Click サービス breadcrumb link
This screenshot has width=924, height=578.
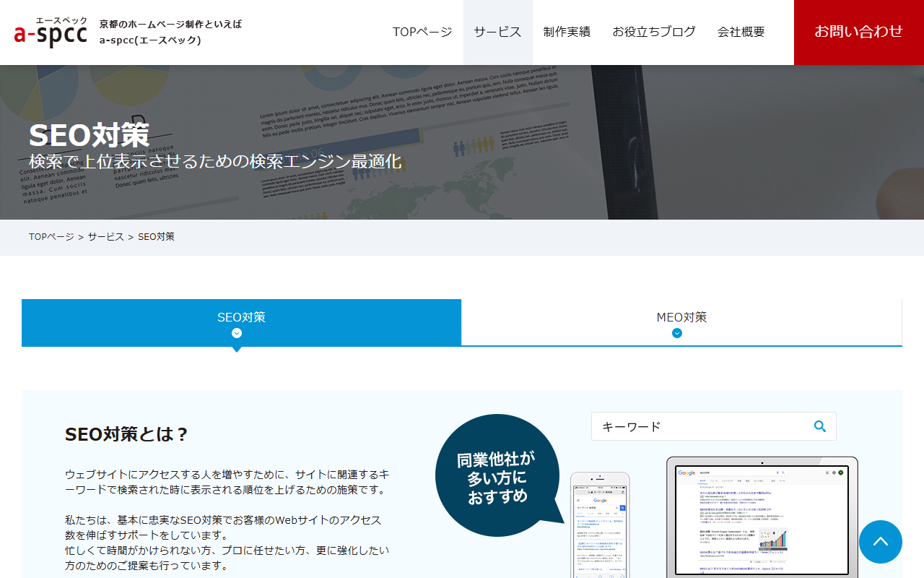(x=106, y=237)
